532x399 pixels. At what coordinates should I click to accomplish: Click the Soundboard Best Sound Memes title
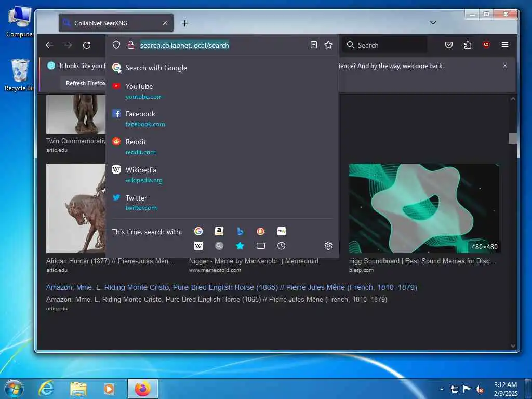pos(422,261)
